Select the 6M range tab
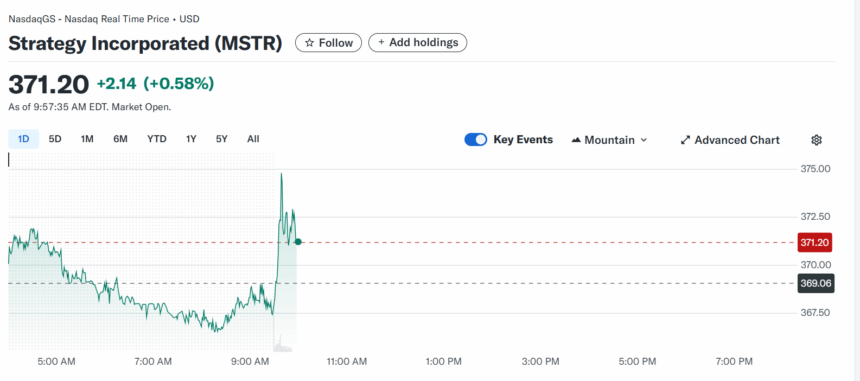Image resolution: width=860 pixels, height=381 pixels. [x=120, y=139]
